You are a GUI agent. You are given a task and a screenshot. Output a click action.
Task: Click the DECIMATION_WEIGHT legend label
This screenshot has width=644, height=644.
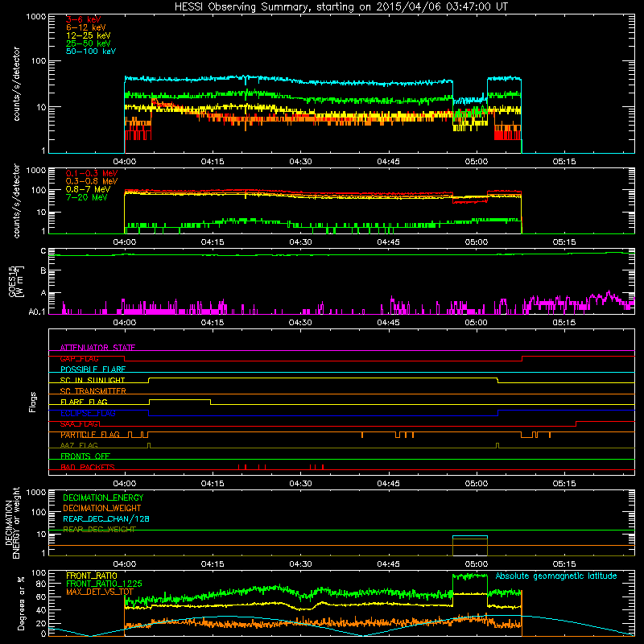[x=102, y=508]
